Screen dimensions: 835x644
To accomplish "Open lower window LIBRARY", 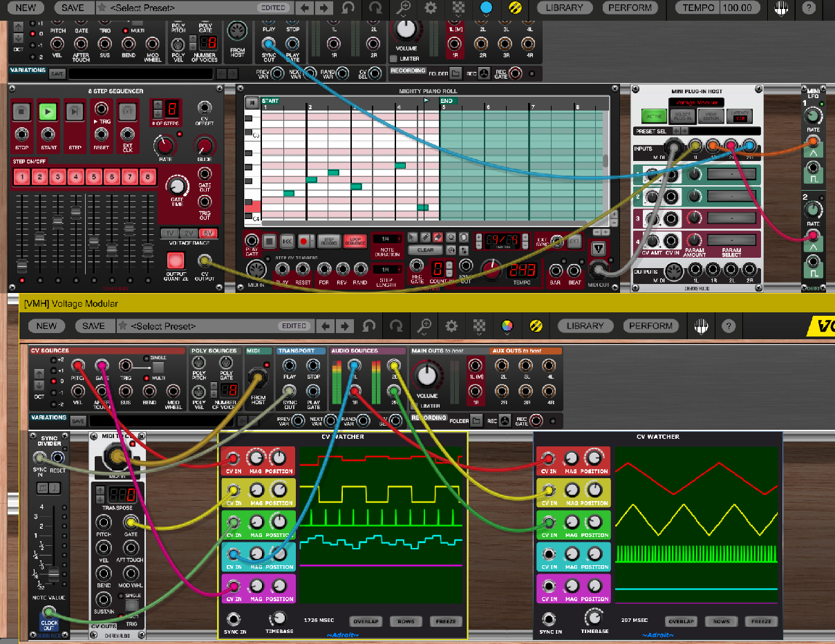I will click(585, 326).
